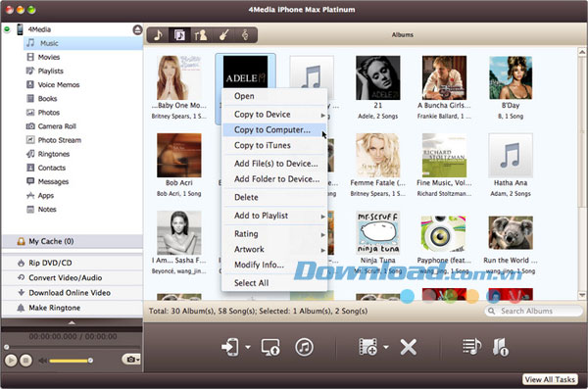This screenshot has height=389, width=588.
Task: Open Playlists in the sidebar
Action: click(50, 72)
